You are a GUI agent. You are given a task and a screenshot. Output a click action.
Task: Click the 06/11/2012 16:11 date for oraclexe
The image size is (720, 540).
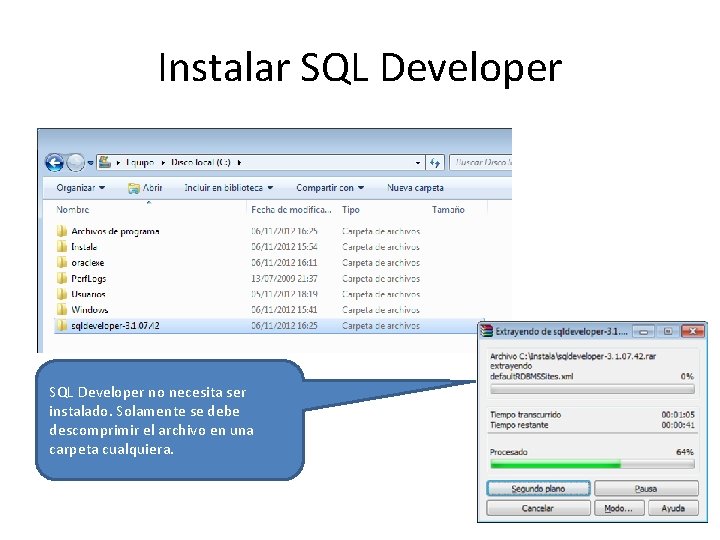point(284,263)
